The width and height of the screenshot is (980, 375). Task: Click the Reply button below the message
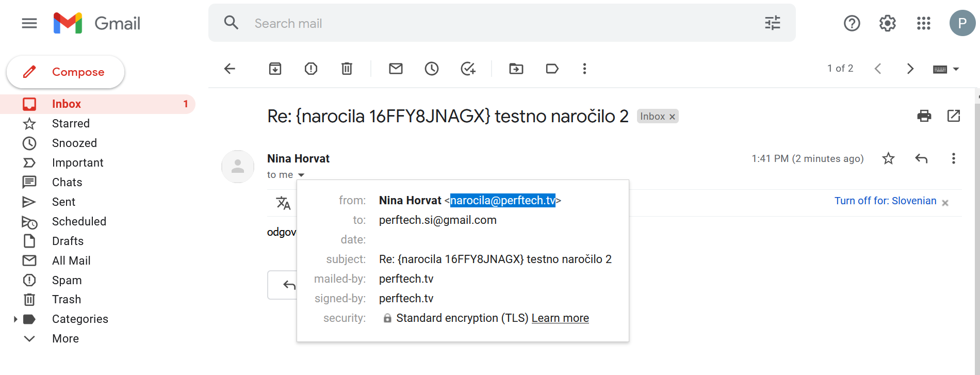point(283,285)
